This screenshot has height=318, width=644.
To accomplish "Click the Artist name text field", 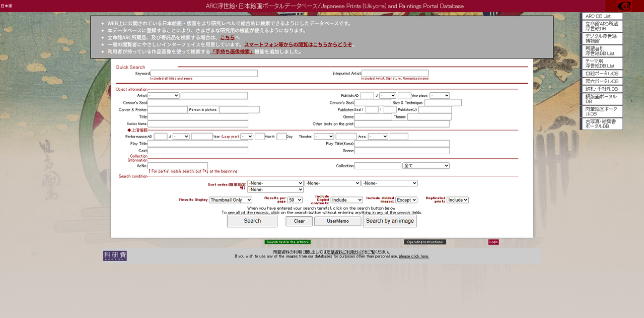I will tap(214, 95).
